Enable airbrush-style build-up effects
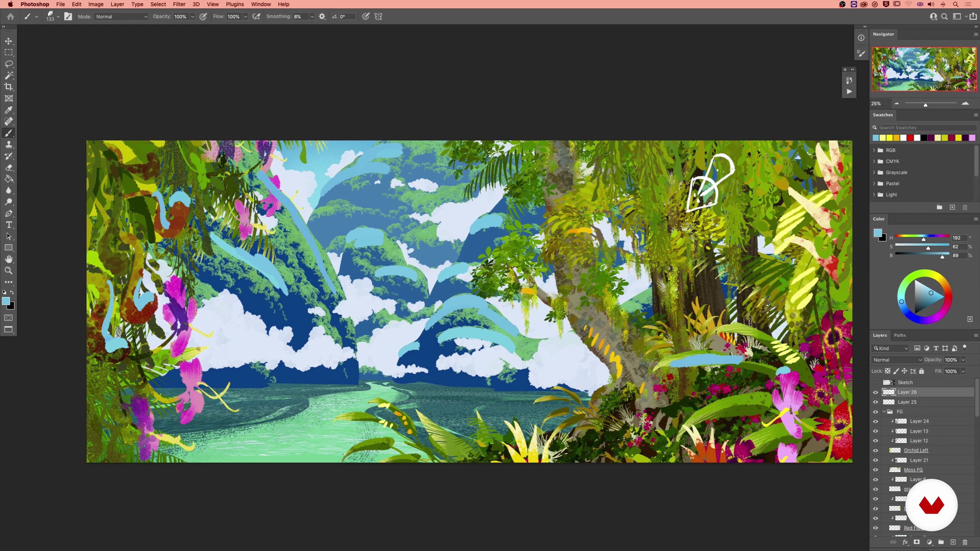Image resolution: width=980 pixels, height=551 pixels. [256, 16]
